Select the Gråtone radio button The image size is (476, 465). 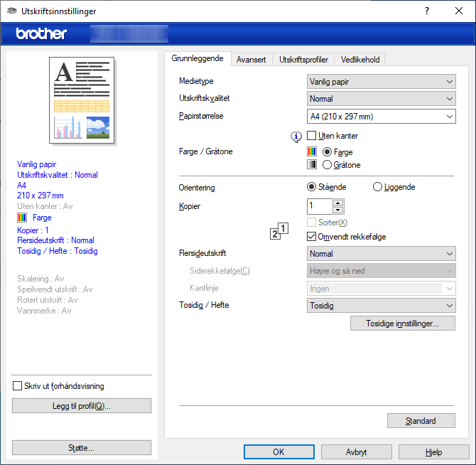pyautogui.click(x=327, y=165)
